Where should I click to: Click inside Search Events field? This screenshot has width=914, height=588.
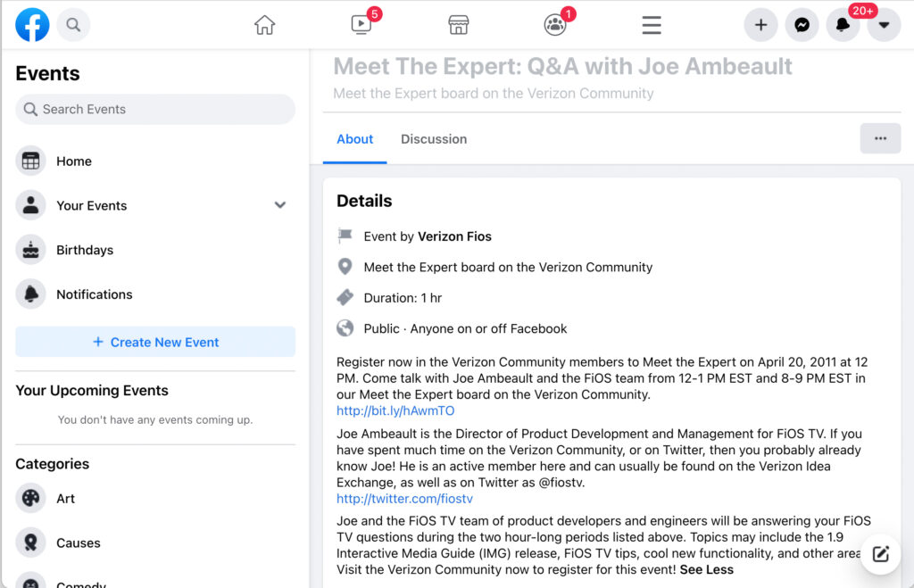pyautogui.click(x=155, y=109)
